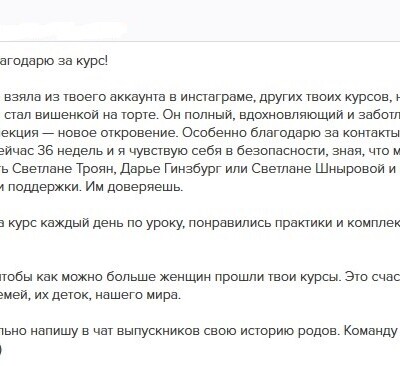Click the phrase "агодарю за курс!"
Screen dimensions: 400x366
tap(54, 61)
